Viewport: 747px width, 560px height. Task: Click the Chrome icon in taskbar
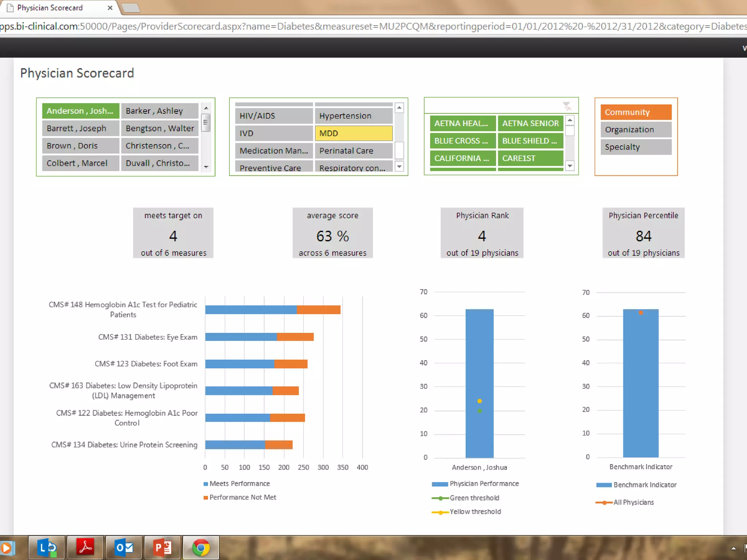click(201, 547)
